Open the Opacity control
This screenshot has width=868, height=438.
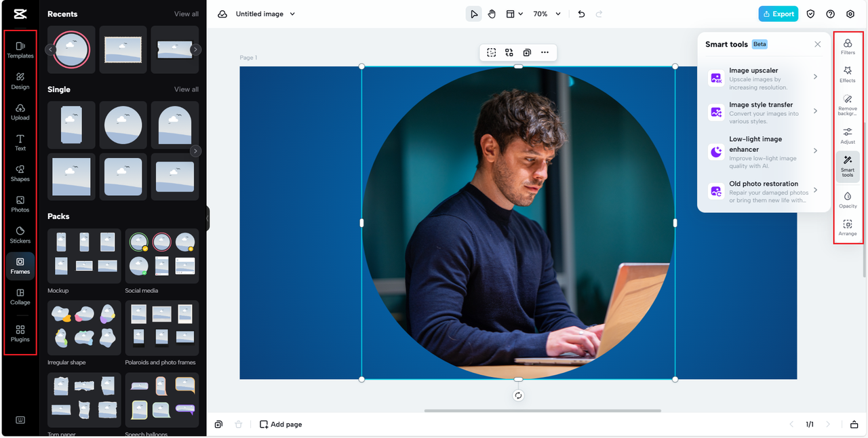pyautogui.click(x=848, y=200)
